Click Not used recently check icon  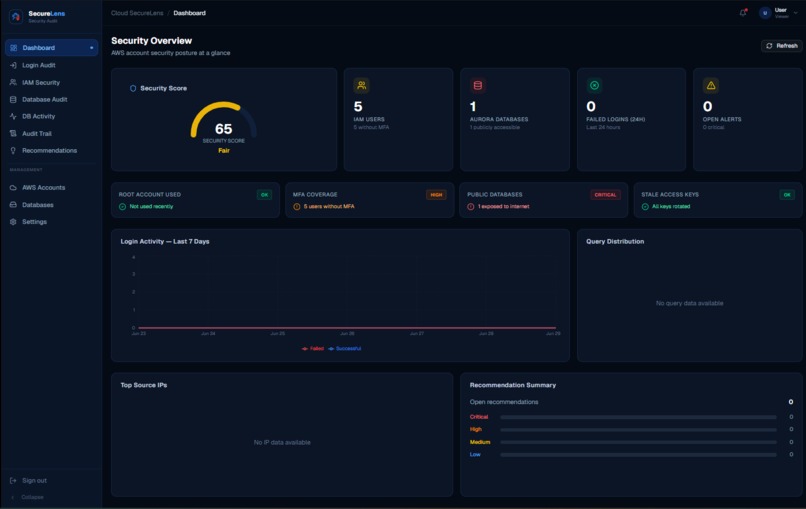click(x=122, y=207)
